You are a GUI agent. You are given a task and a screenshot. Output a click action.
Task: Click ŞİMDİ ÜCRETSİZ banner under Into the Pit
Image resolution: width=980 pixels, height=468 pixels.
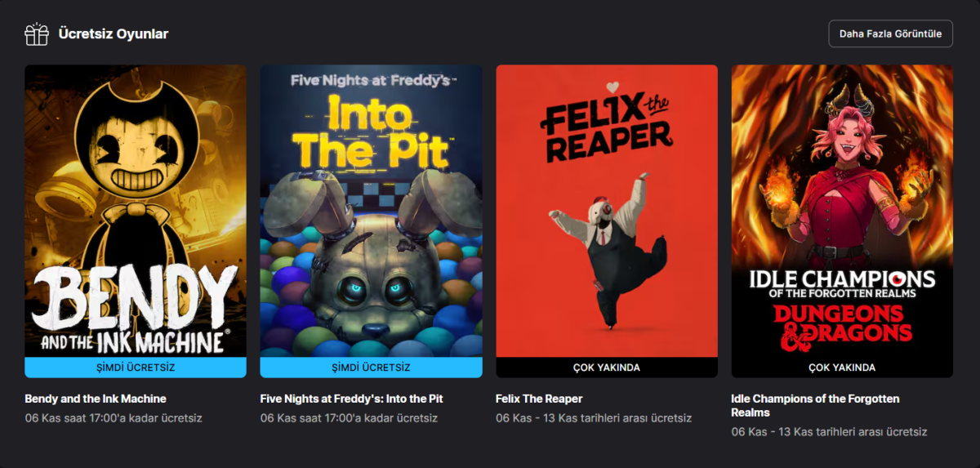(372, 368)
